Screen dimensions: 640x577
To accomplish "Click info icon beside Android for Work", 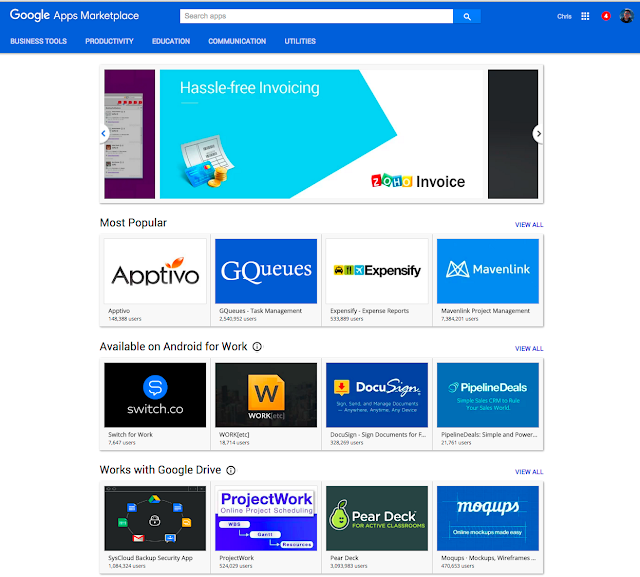I will [257, 346].
